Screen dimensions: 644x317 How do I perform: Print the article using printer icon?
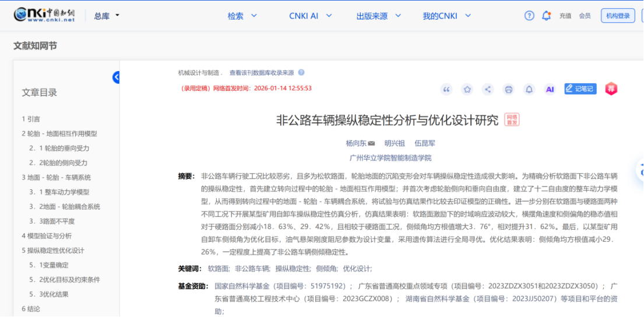508,89
